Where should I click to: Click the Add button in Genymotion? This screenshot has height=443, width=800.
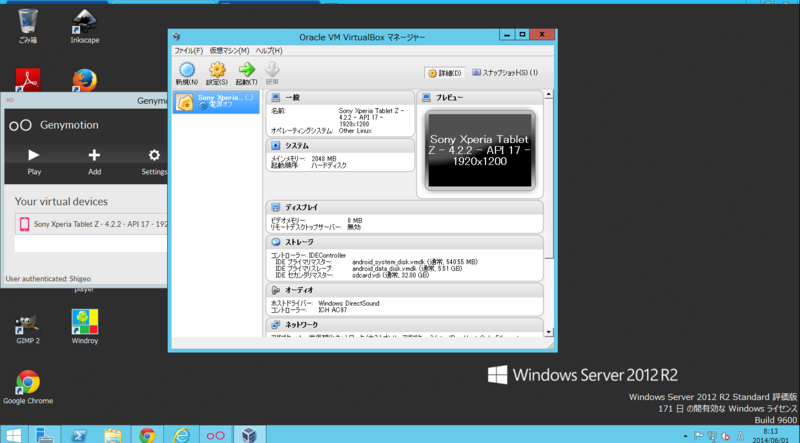click(94, 161)
